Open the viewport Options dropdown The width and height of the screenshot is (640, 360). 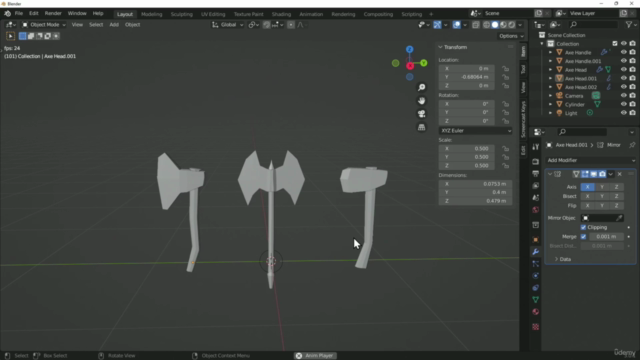pyautogui.click(x=511, y=36)
